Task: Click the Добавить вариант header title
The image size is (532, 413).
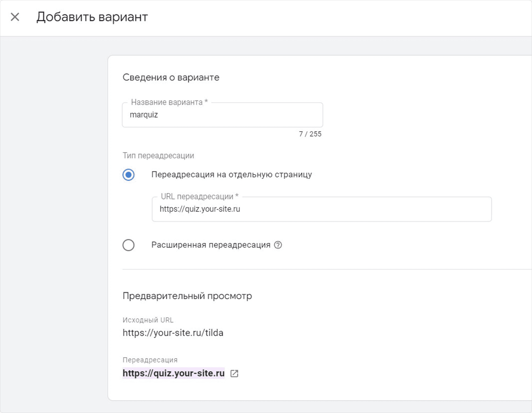Action: click(x=92, y=17)
